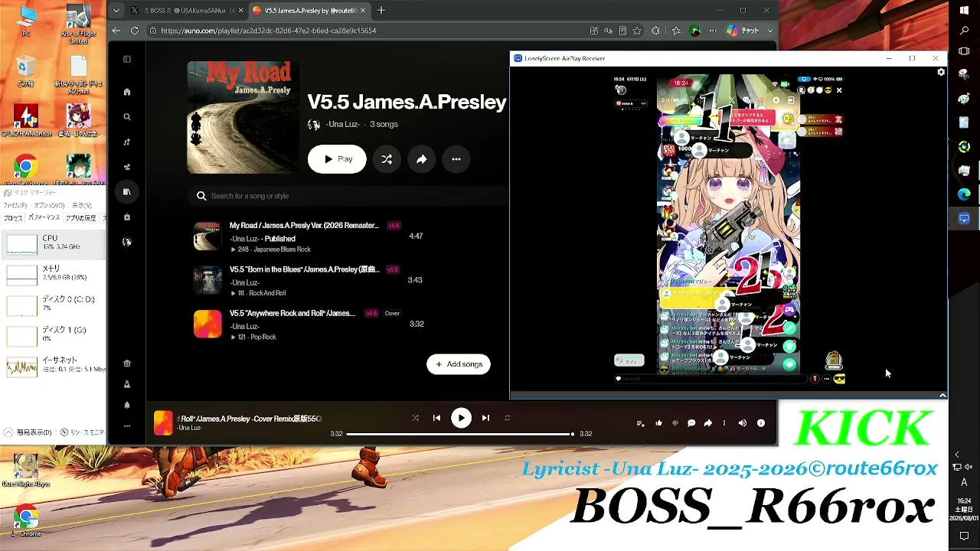This screenshot has height=551, width=980.
Task: Click the now-playing song thumbnail in player
Action: 163,423
